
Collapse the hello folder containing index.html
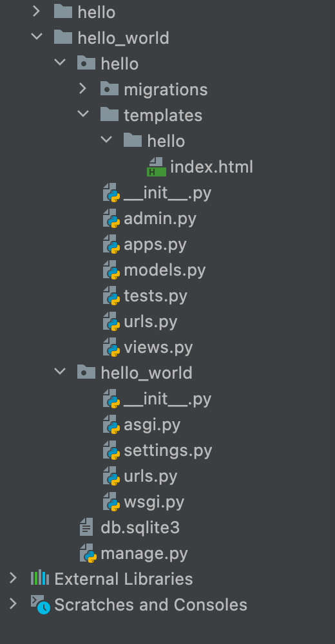click(106, 140)
